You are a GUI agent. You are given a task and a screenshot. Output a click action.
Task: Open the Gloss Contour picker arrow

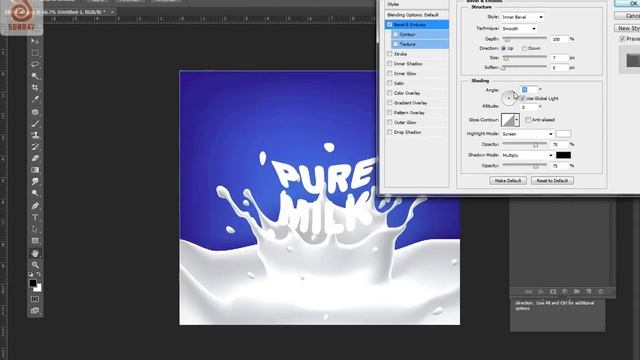517,120
